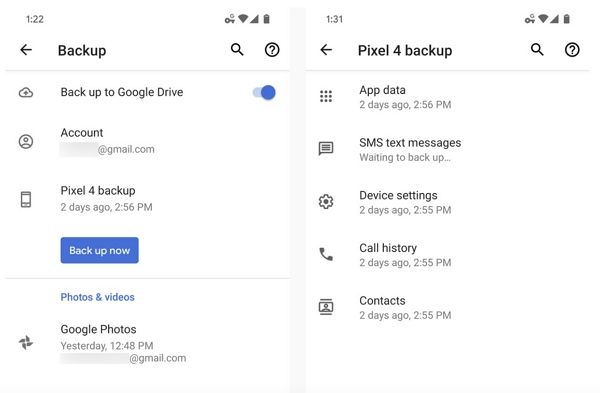Click the Account person icon
Screen dimensions: 600x393
tap(26, 142)
